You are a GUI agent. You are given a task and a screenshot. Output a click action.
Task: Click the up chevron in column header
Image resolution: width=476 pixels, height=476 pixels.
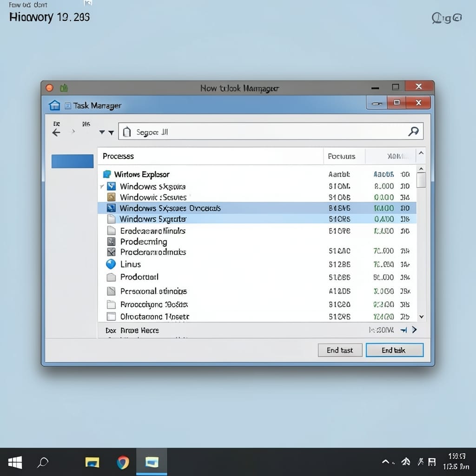coord(421,153)
